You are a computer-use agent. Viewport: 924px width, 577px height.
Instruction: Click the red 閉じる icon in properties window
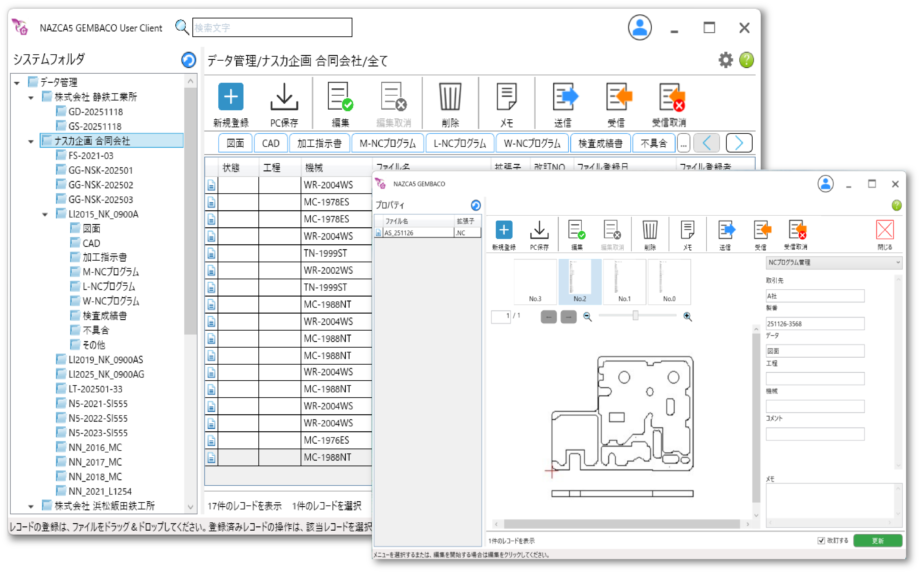coord(885,230)
